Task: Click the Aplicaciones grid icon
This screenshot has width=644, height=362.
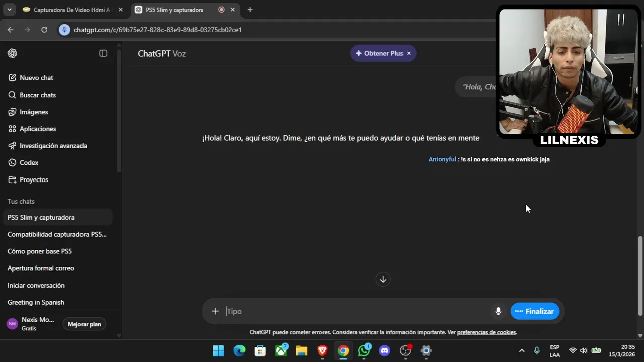Action: (12, 129)
